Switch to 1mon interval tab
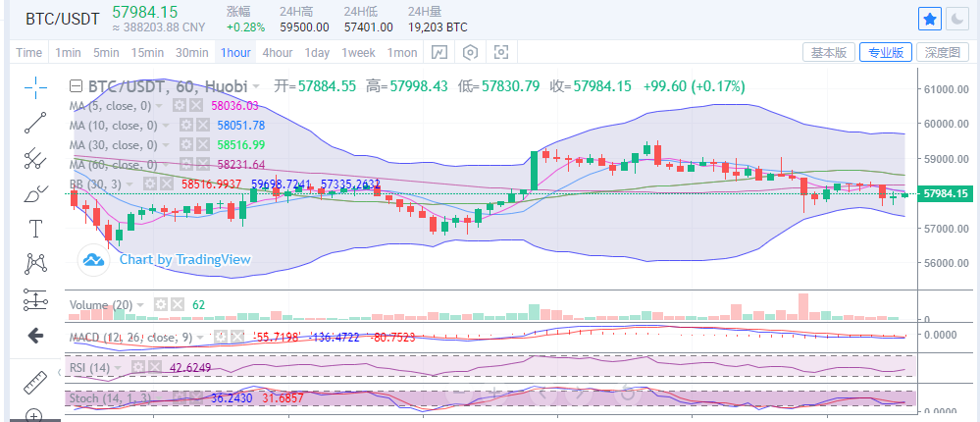 pos(402,53)
